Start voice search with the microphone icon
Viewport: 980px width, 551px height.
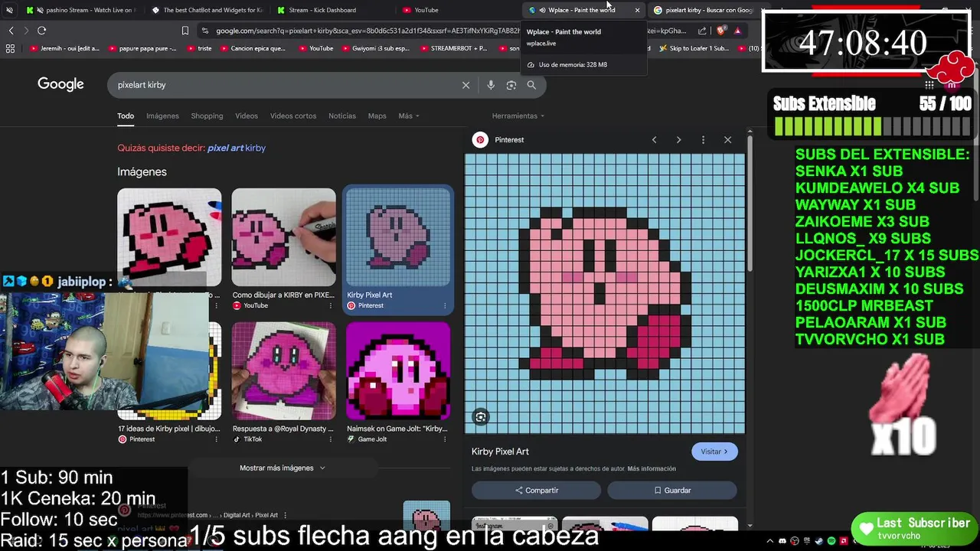[x=491, y=85]
